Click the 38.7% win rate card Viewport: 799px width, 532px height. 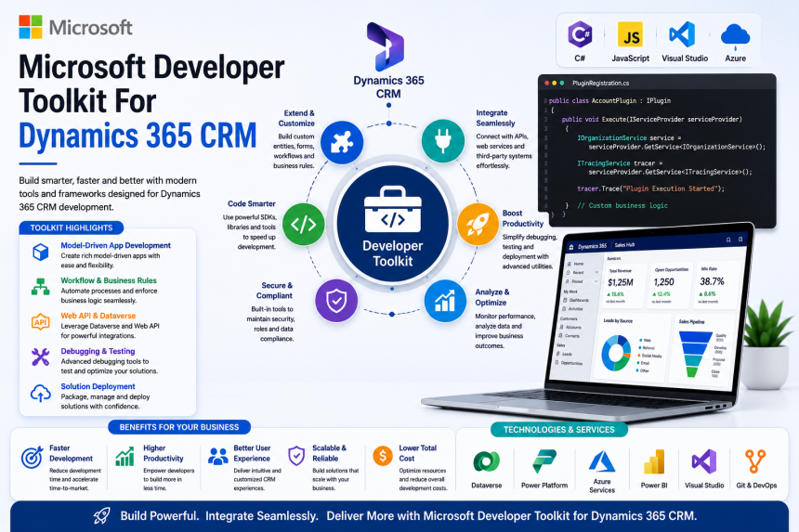pyautogui.click(x=716, y=283)
